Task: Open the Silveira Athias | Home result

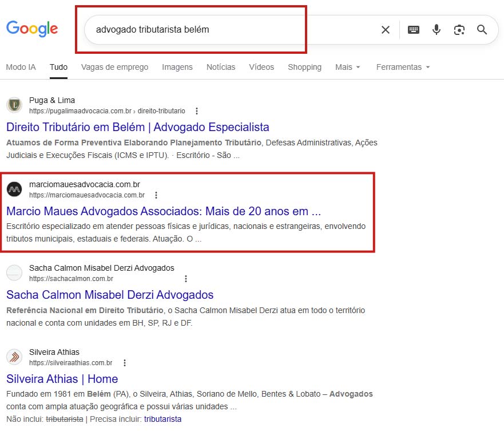Action: pos(62,379)
